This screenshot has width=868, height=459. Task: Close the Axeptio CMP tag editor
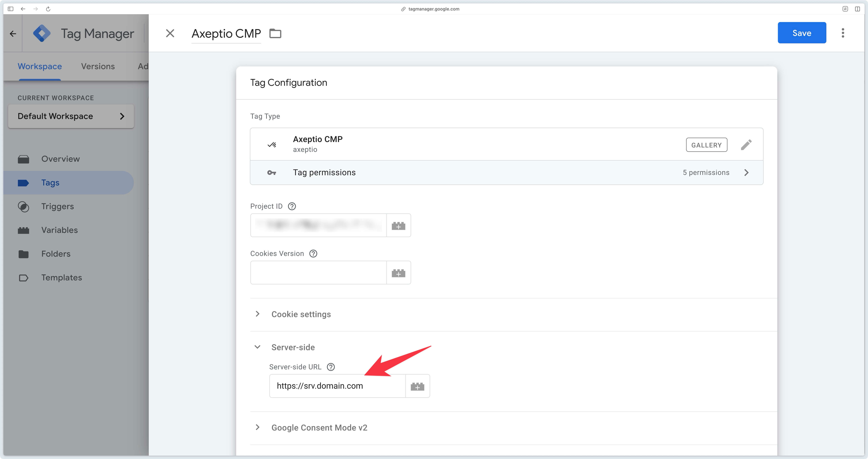click(x=170, y=33)
